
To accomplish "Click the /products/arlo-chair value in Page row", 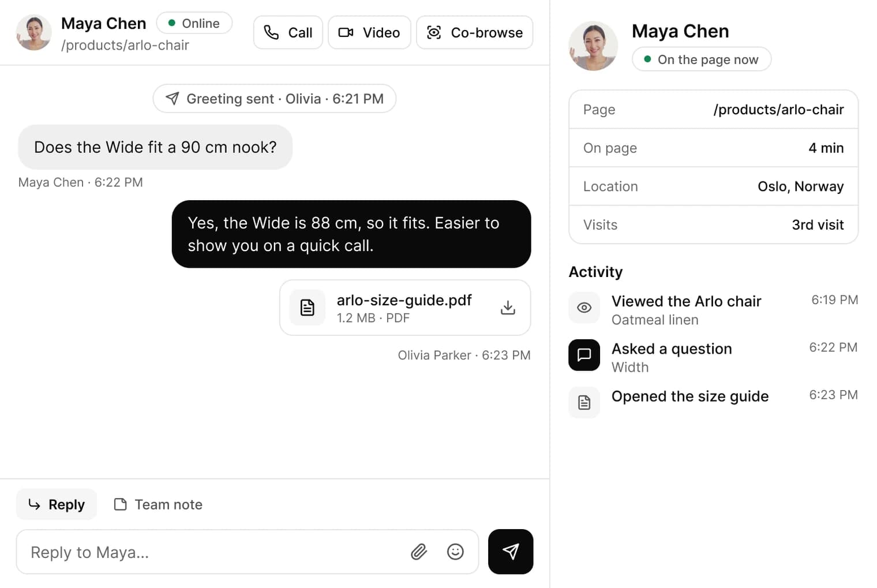I will [x=778, y=110].
